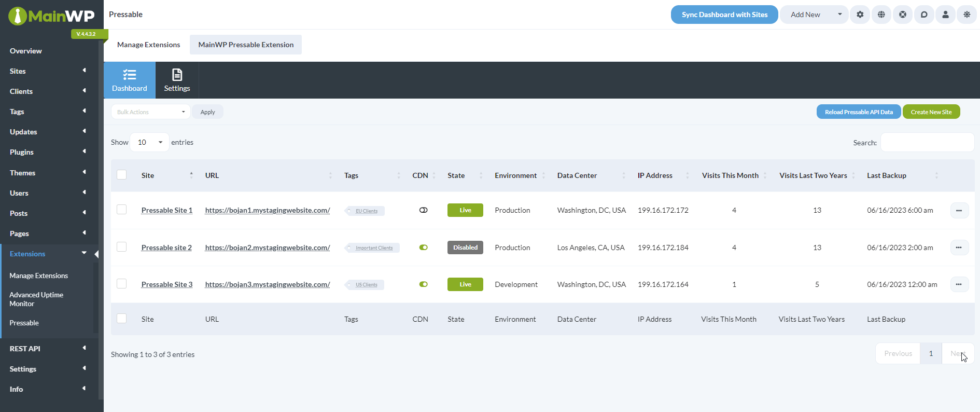Open the gear settings icon in top bar
Screen dimensions: 980x412
pos(860,15)
